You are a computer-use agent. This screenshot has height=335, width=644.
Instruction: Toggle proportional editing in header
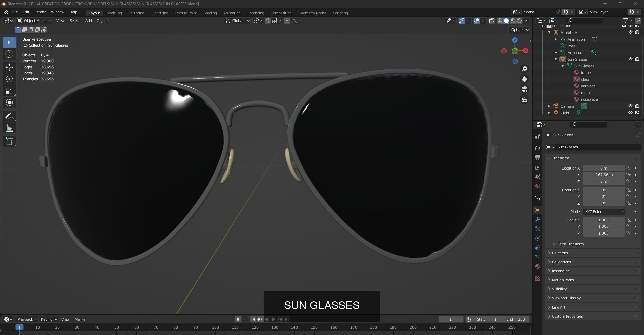pyautogui.click(x=287, y=21)
